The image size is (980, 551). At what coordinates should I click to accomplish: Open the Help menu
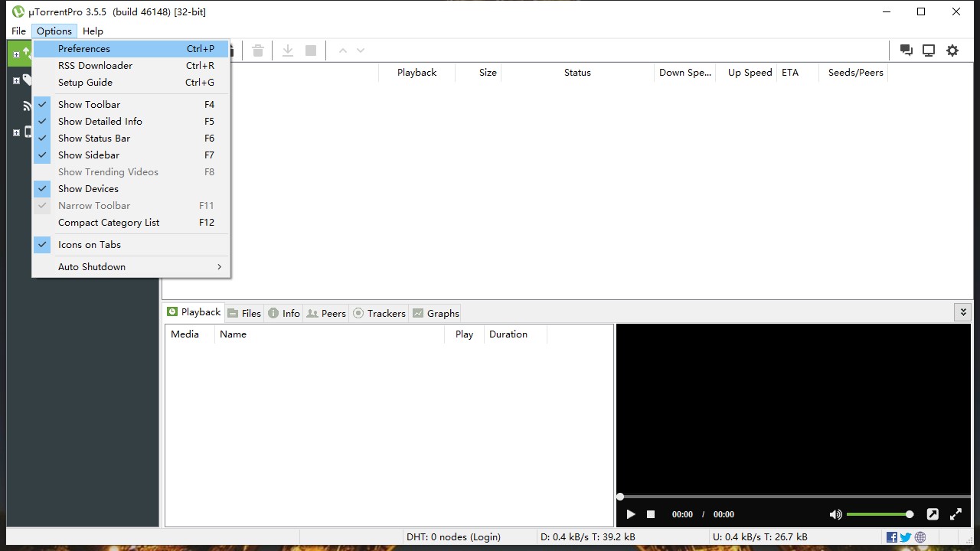93,31
